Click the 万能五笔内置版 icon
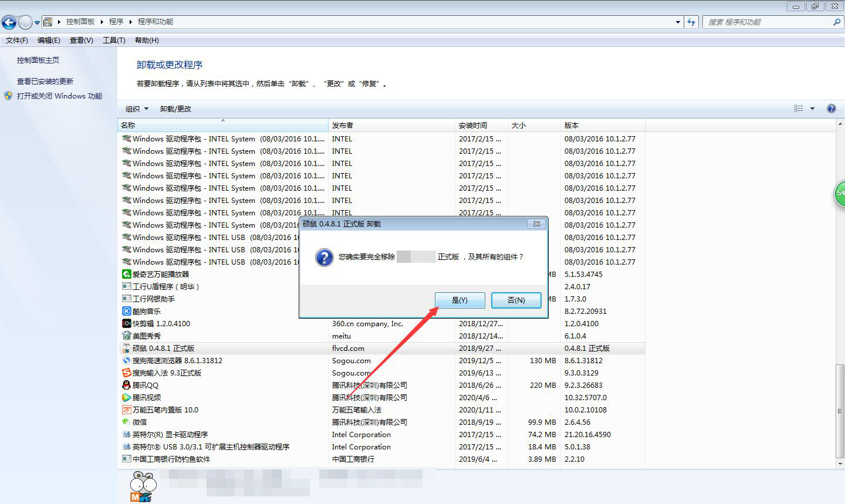 [126, 410]
